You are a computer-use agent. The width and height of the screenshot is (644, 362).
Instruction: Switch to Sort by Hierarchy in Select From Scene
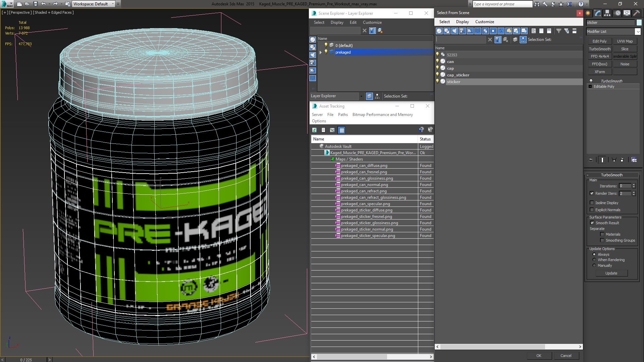tap(523, 40)
